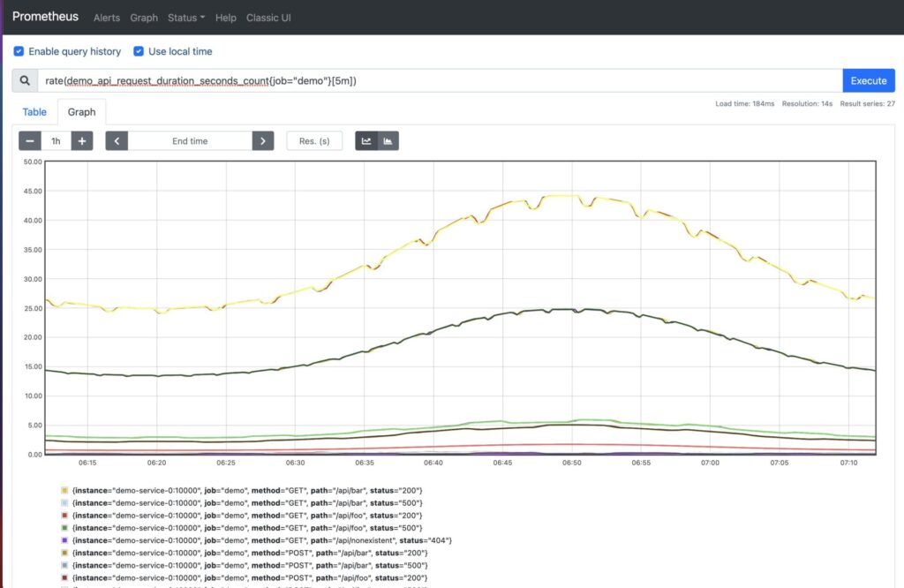Click the 07:00 x-axis time label
This screenshot has width=904, height=588.
(x=711, y=463)
